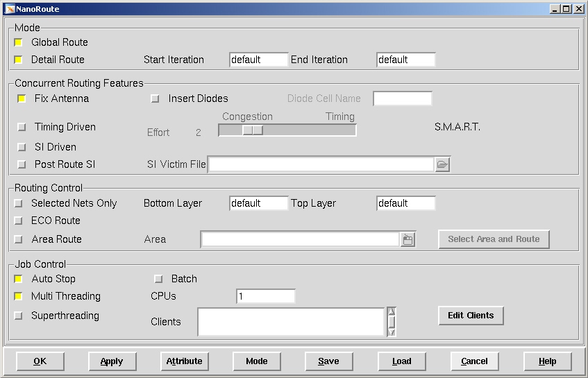This screenshot has height=378, width=588.
Task: Click the Area coordinates text field
Action: point(301,239)
